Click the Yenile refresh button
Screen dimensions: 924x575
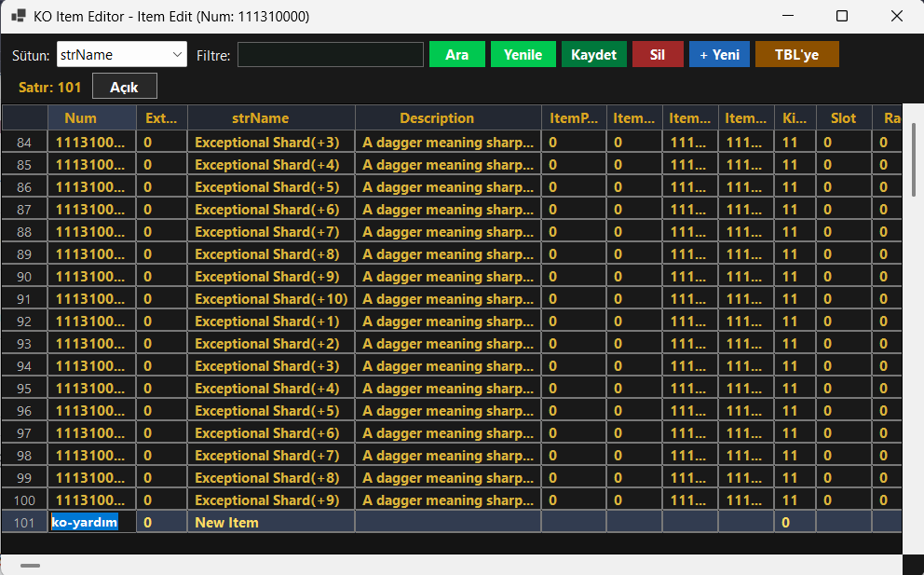[523, 55]
